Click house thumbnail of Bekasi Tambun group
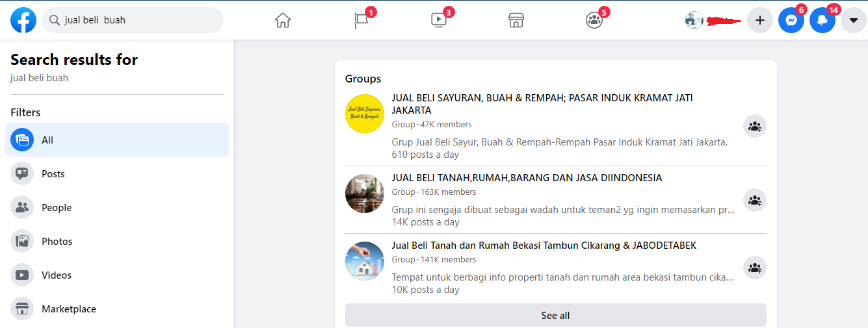This screenshot has height=328, width=868. click(x=365, y=261)
